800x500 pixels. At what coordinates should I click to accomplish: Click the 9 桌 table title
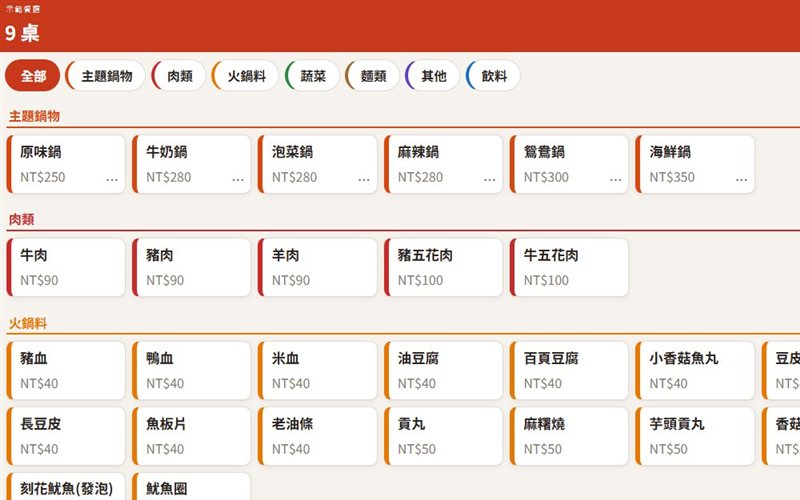tap(22, 33)
